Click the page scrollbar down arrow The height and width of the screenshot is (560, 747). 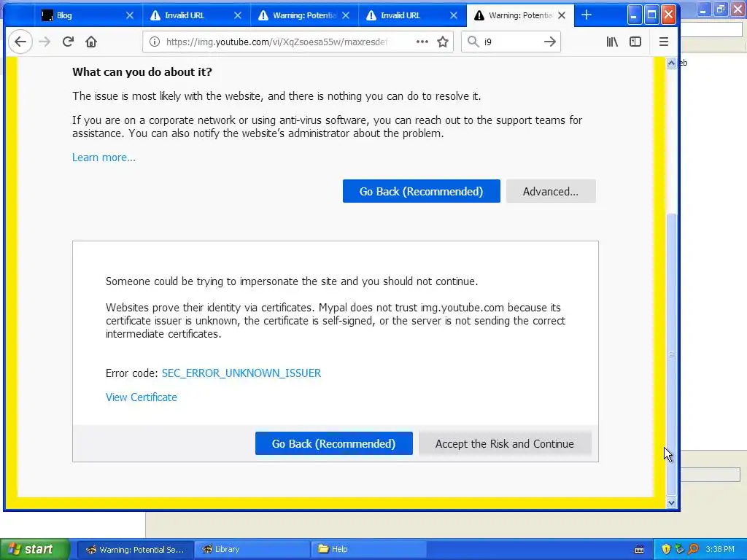point(671,502)
